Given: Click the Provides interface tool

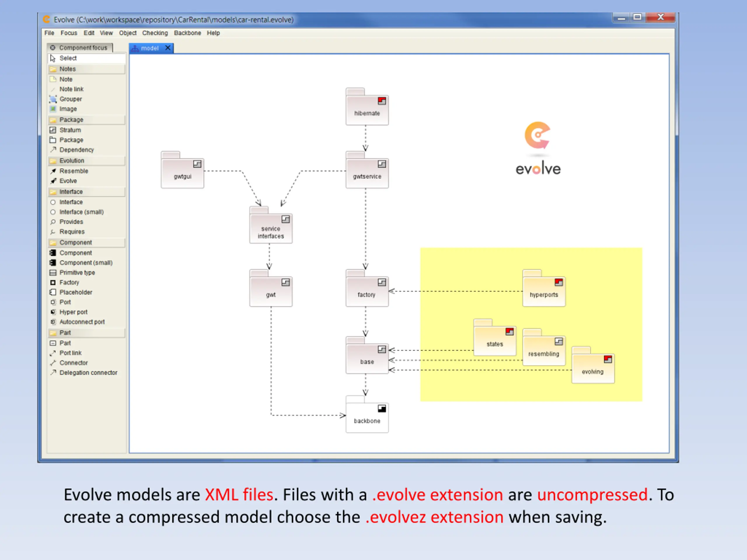Looking at the screenshot, I should 71,222.
